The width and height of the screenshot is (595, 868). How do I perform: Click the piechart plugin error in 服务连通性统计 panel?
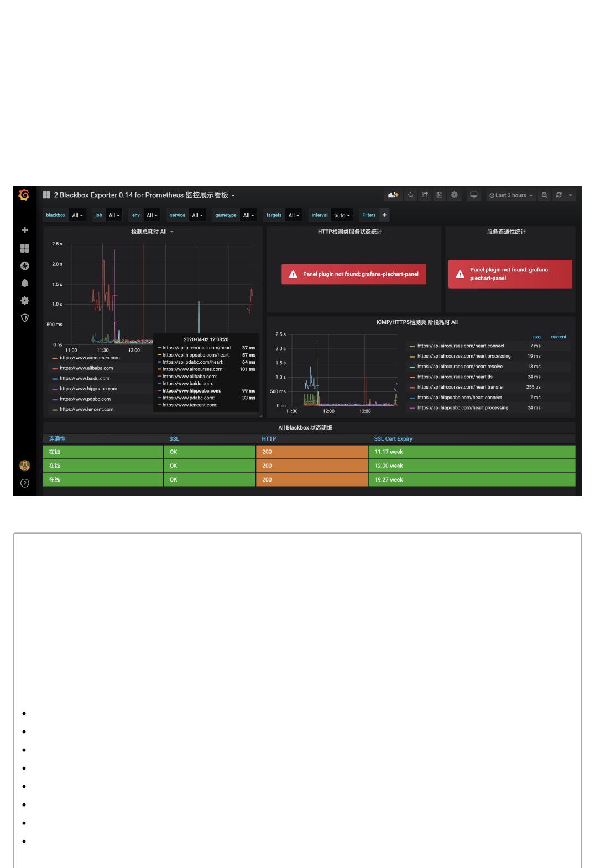point(510,274)
